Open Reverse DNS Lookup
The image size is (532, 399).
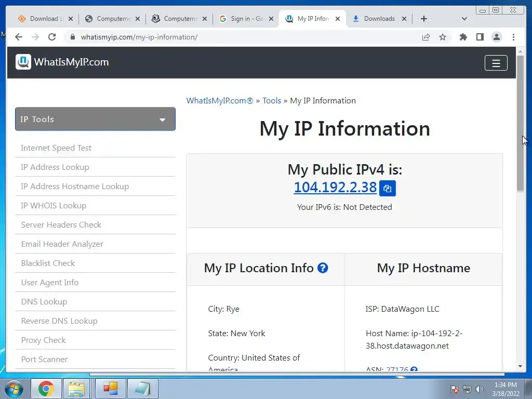coord(59,321)
